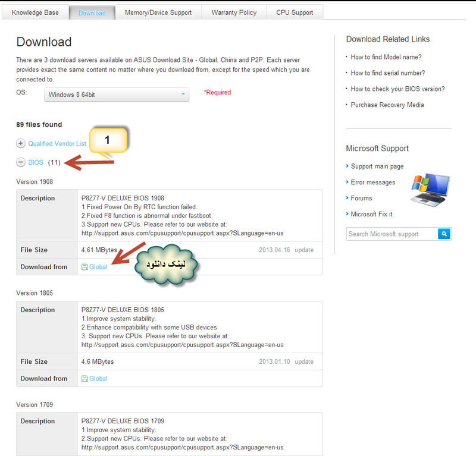Open the Microsoft Fix it link

click(x=371, y=214)
